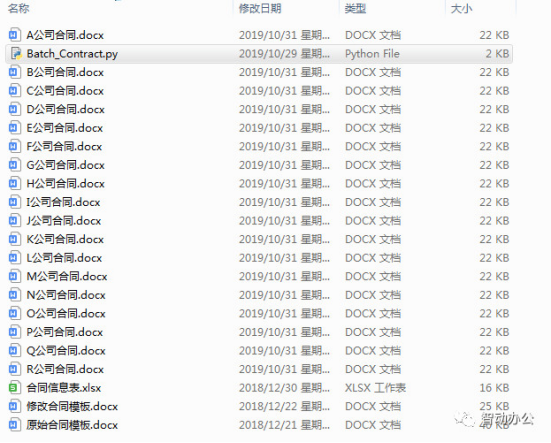Sort files by 修改日期 column header
The height and width of the screenshot is (443, 551).
[x=260, y=8]
